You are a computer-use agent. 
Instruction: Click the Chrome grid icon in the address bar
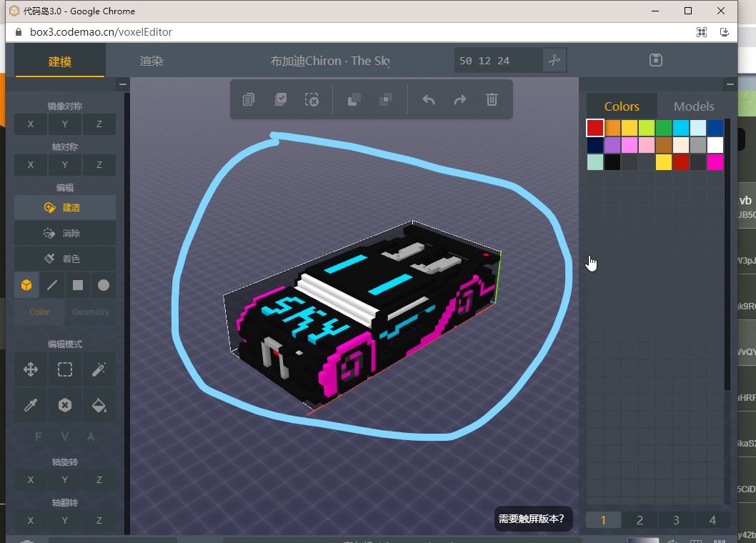click(702, 32)
